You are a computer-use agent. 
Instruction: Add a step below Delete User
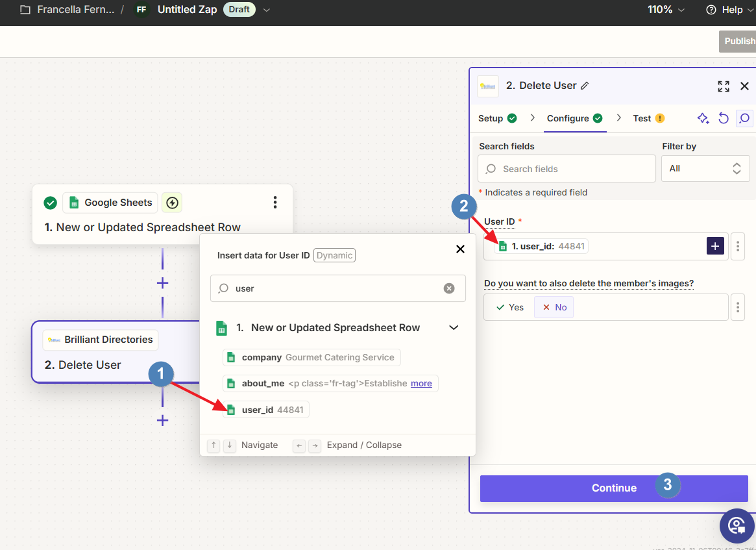tap(162, 420)
